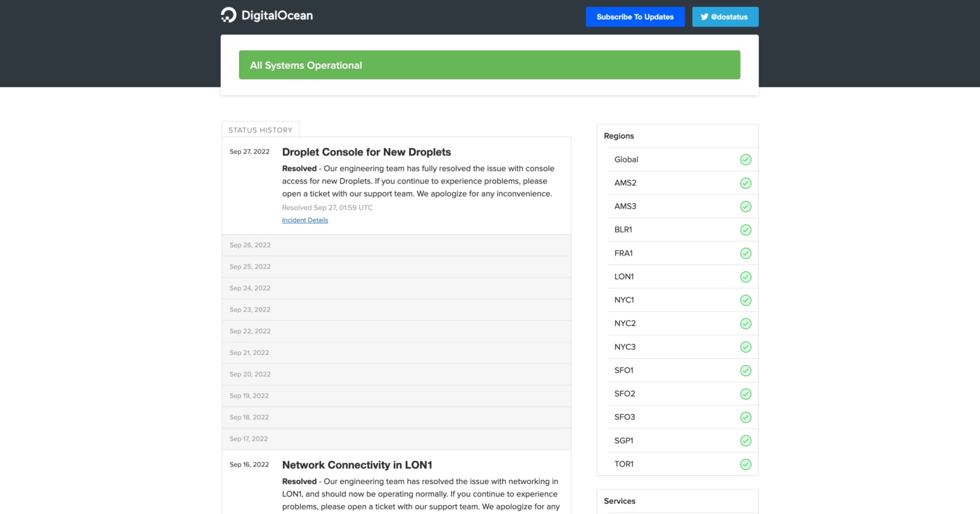Click the Sep 22, 2022 history row

click(397, 331)
